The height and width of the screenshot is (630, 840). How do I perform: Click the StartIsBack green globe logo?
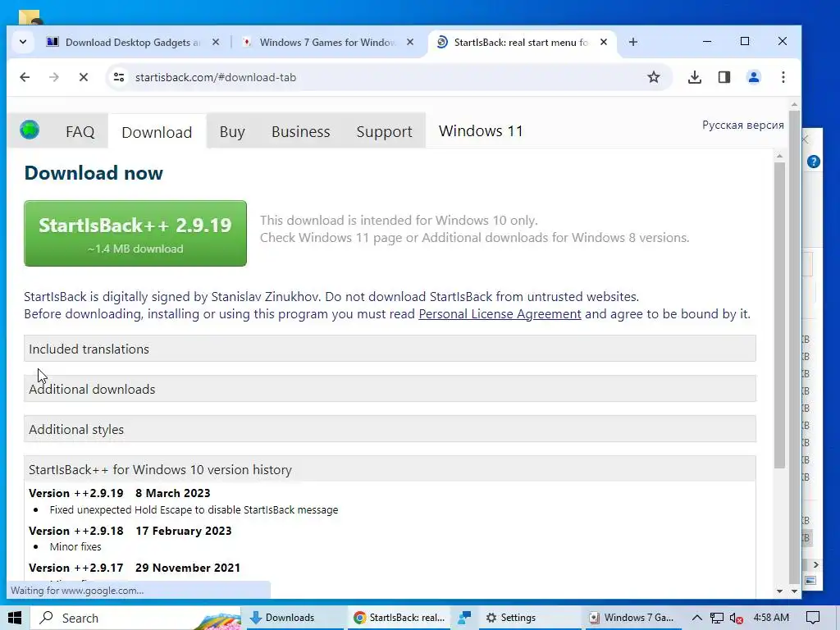coord(30,130)
